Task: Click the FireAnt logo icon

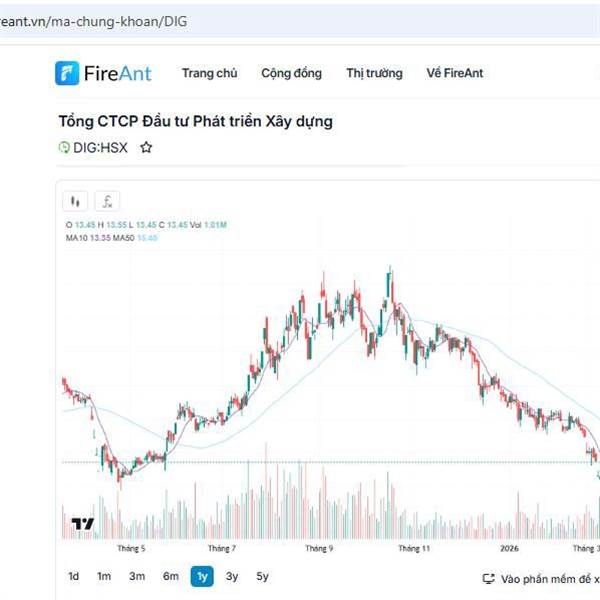Action: point(68,73)
